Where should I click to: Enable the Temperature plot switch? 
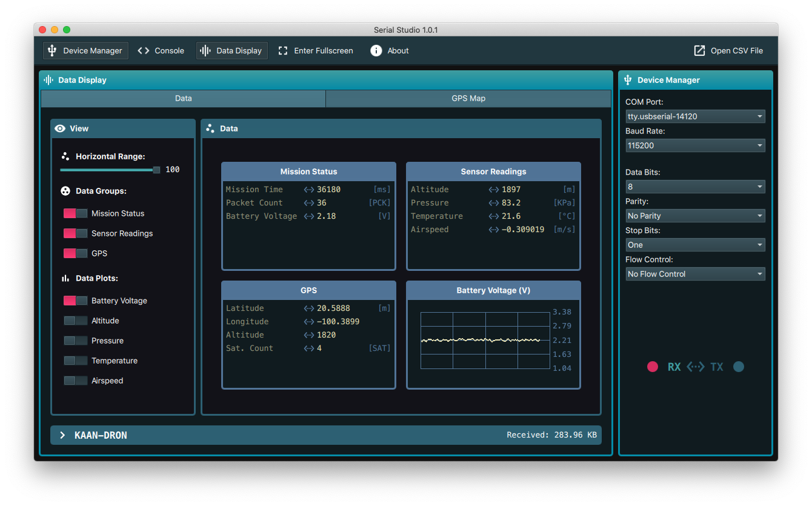(x=76, y=361)
